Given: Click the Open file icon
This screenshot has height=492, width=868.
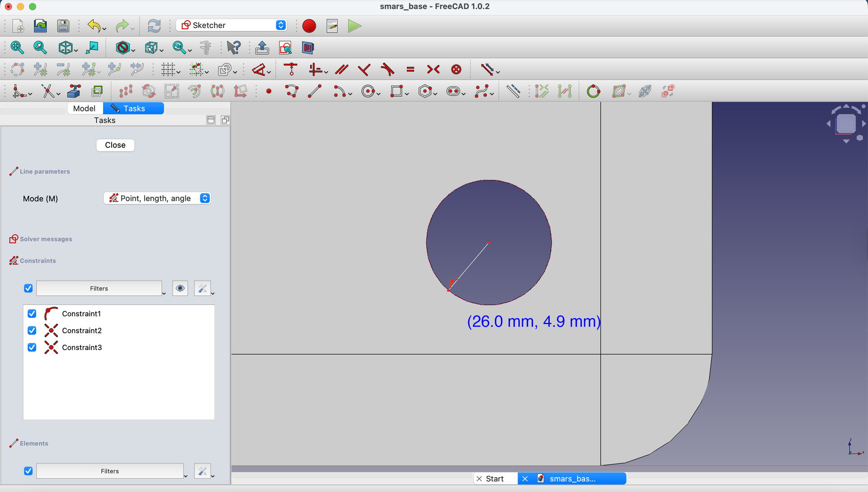Looking at the screenshot, I should 41,26.
